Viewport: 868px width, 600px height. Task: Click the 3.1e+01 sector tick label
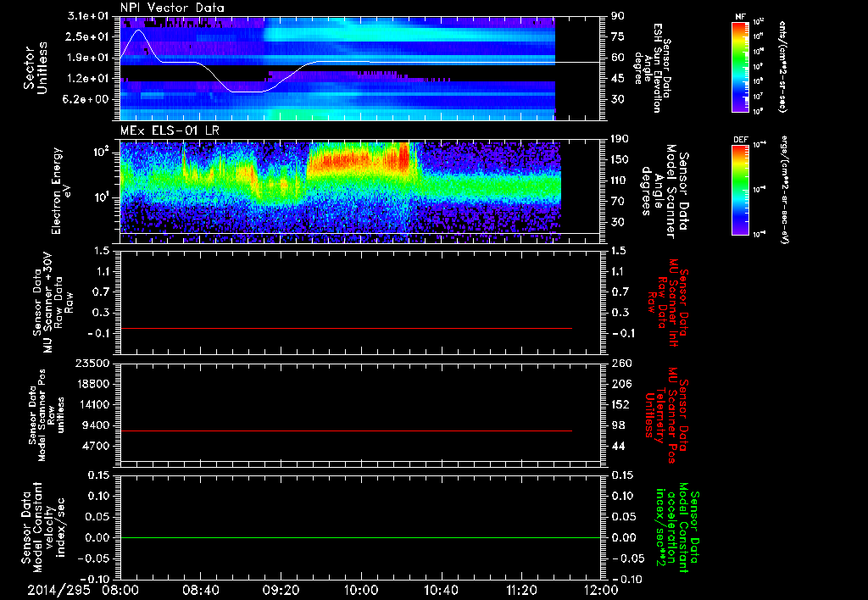pos(88,15)
